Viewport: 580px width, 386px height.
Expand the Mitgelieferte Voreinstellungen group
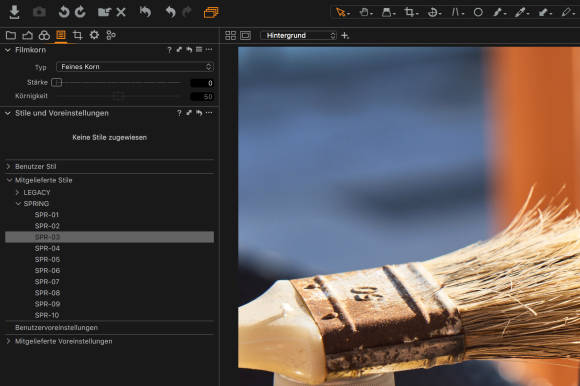click(8, 341)
